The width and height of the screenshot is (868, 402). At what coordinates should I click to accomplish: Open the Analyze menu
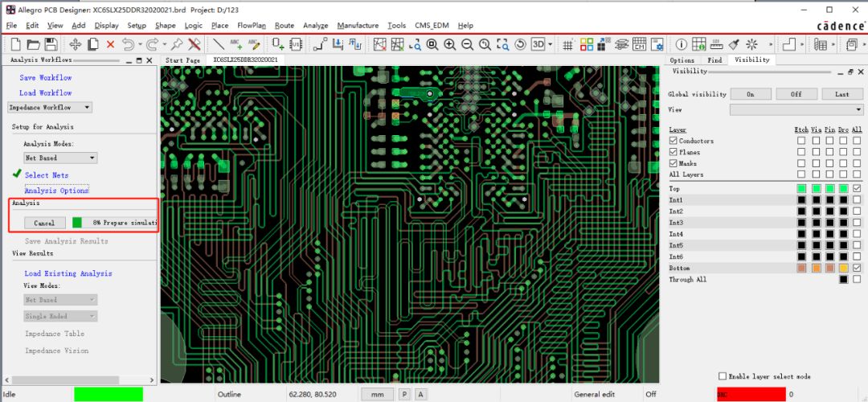pos(316,26)
